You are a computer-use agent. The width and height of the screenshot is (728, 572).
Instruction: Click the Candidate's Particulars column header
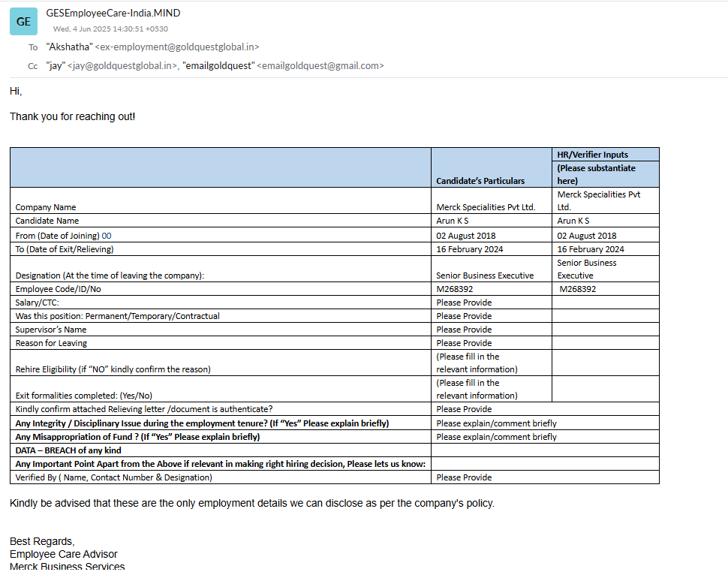(480, 181)
